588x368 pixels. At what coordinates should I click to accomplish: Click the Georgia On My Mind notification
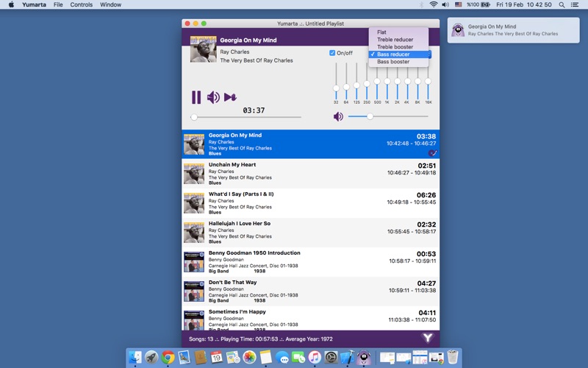(x=513, y=30)
